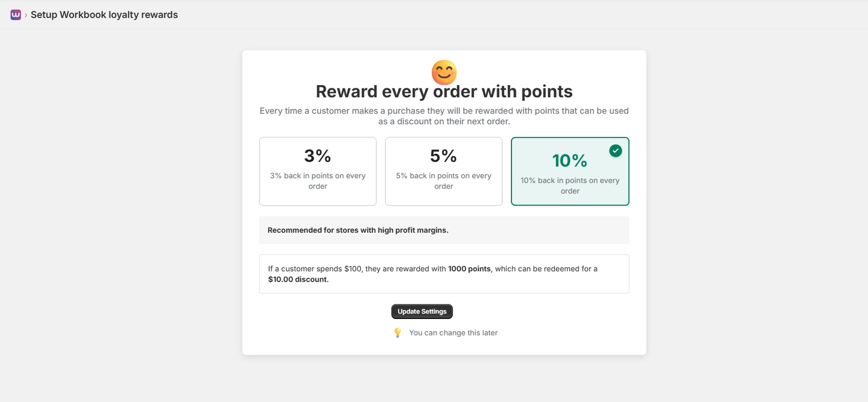Viewport: 868px width, 402px height.
Task: Click the 1000 points bold text
Action: click(x=469, y=269)
